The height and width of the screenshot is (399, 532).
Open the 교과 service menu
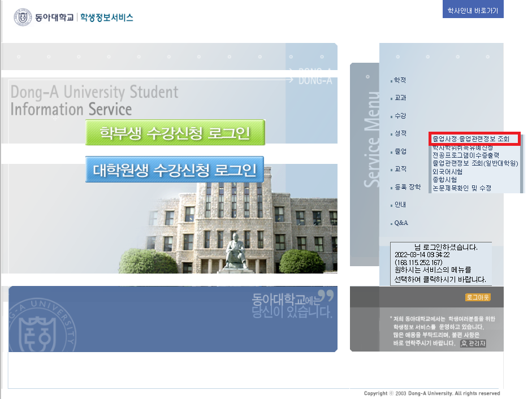point(400,98)
